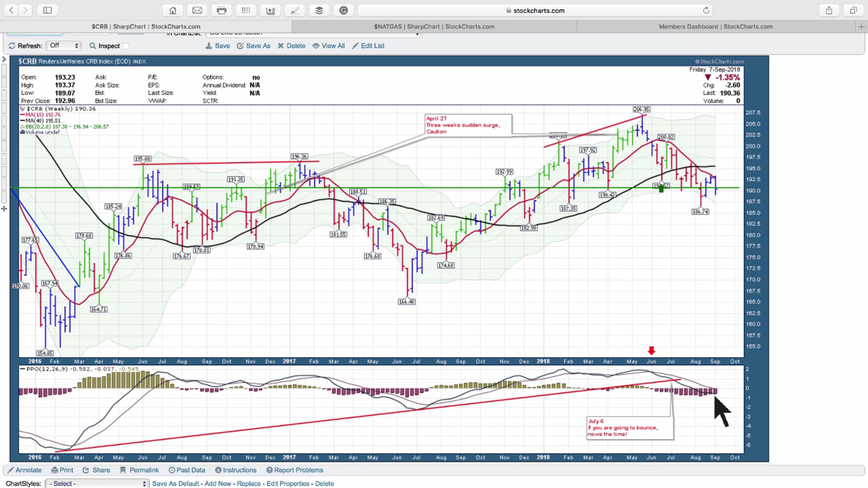
Task: Open the Refresh Off dropdown
Action: [64, 46]
